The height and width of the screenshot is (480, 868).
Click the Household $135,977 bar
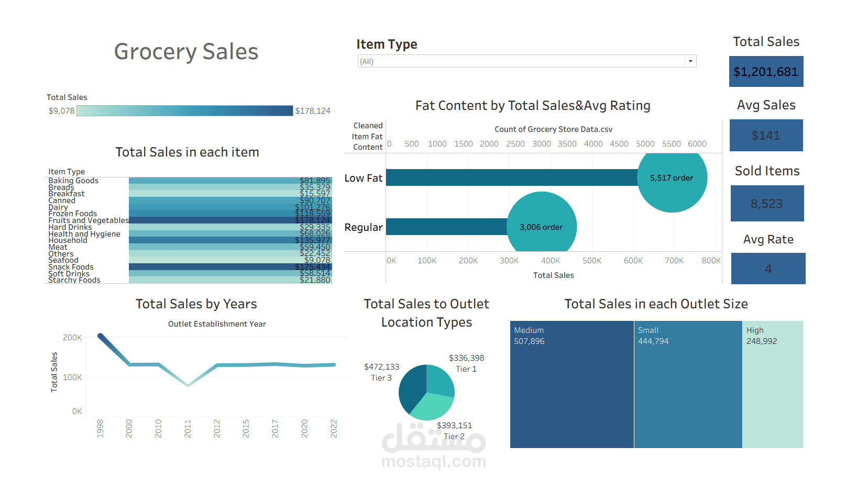[x=230, y=240]
